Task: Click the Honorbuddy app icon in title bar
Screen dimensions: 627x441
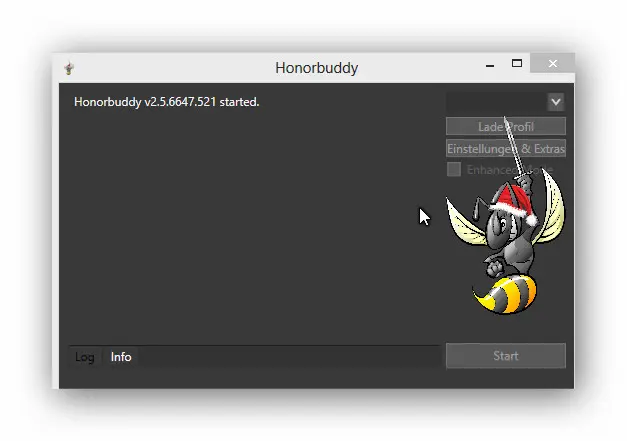Action: pyautogui.click(x=69, y=69)
